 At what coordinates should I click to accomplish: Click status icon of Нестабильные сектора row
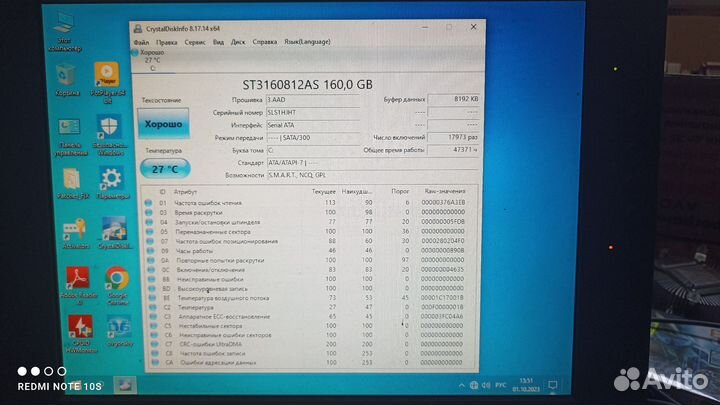pyautogui.click(x=154, y=326)
